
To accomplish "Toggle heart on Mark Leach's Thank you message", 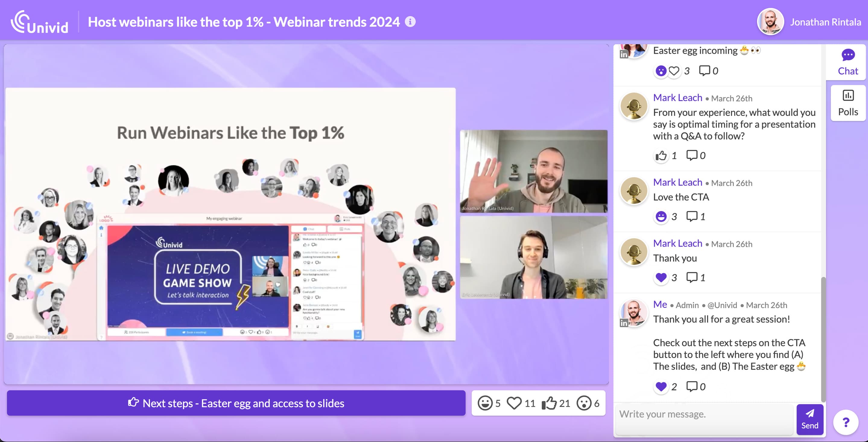I will (661, 278).
